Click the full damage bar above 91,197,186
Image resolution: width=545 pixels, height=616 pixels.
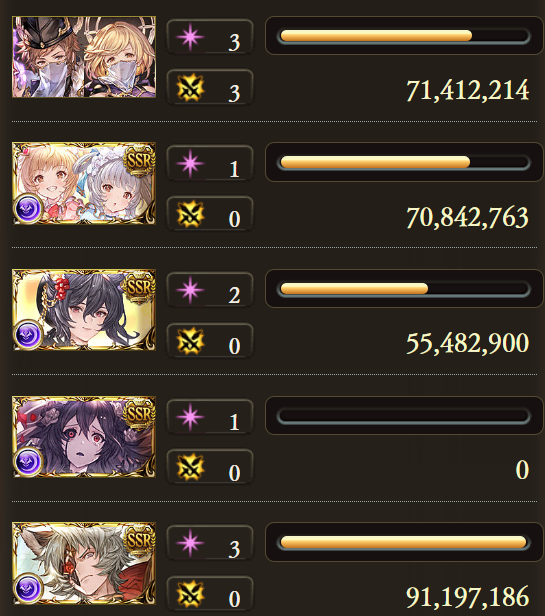[x=404, y=543]
